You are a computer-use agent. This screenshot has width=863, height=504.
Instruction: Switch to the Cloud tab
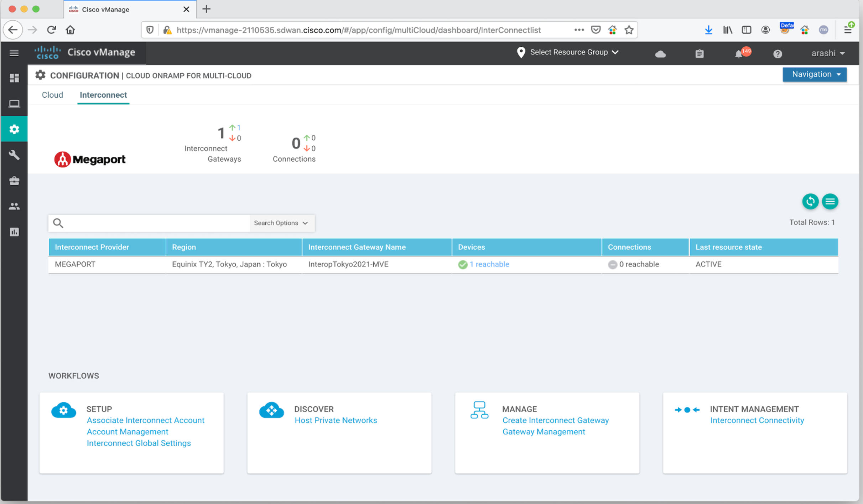(52, 95)
